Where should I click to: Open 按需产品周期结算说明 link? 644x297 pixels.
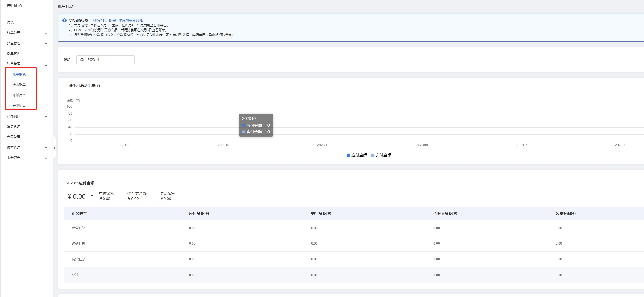[x=125, y=20]
